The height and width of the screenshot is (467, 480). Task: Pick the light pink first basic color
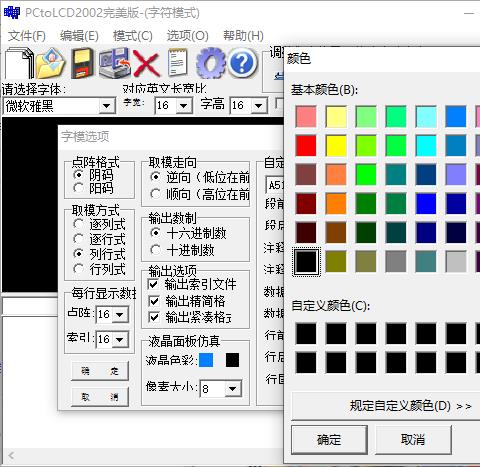click(306, 117)
